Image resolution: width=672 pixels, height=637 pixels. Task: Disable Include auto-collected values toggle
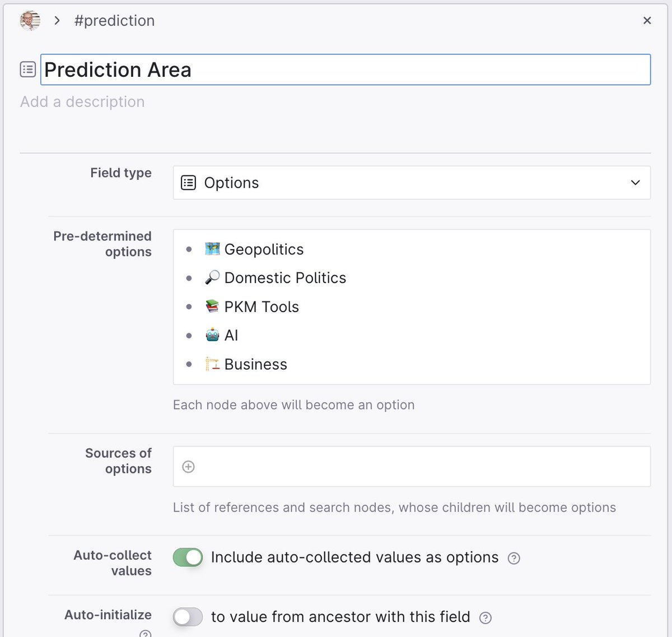tap(188, 557)
